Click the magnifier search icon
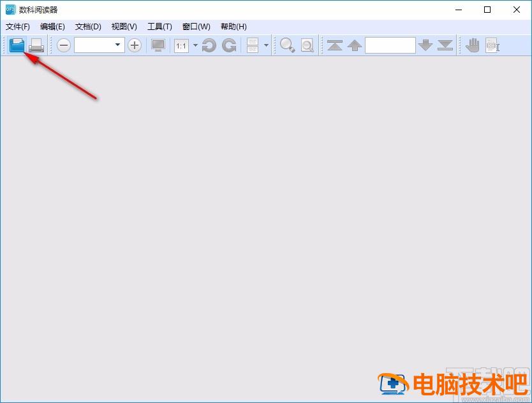This screenshot has height=403, width=532. tap(288, 45)
